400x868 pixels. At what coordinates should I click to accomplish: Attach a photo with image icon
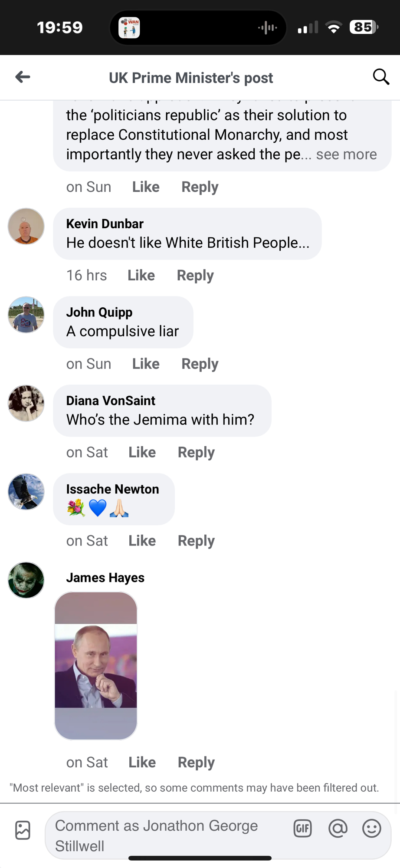click(x=23, y=830)
